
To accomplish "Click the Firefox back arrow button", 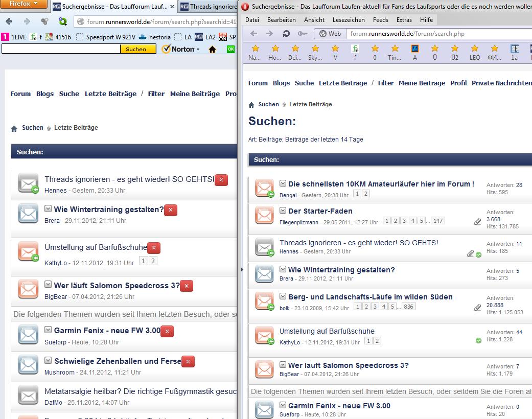I will (x=9, y=21).
